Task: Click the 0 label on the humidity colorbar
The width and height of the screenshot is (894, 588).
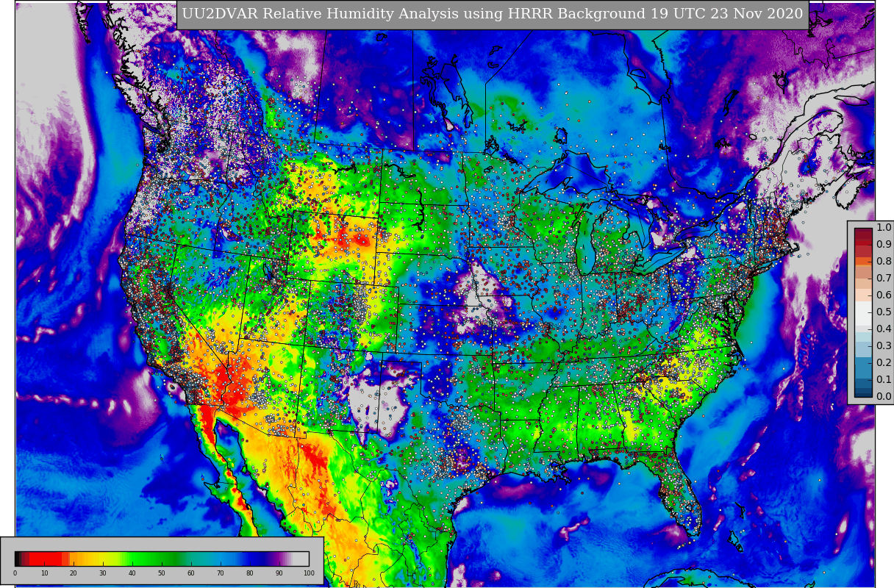Action: (x=15, y=573)
